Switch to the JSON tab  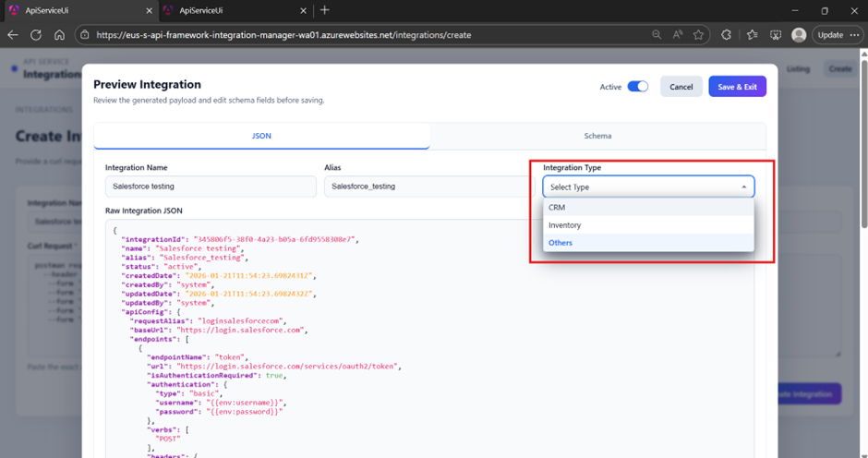tap(261, 136)
